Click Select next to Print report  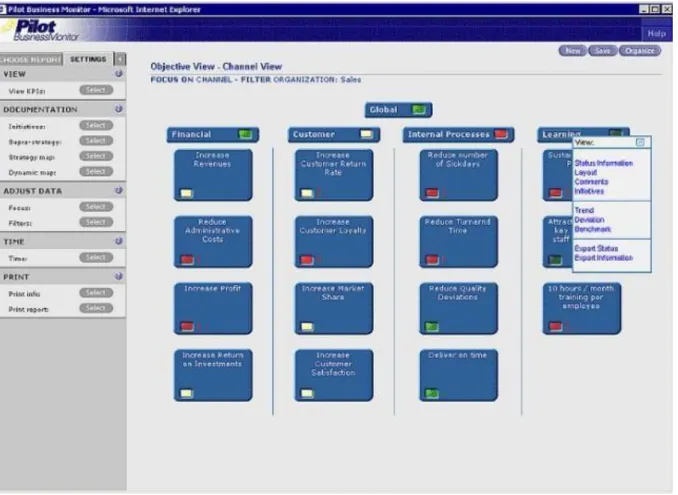(x=96, y=308)
